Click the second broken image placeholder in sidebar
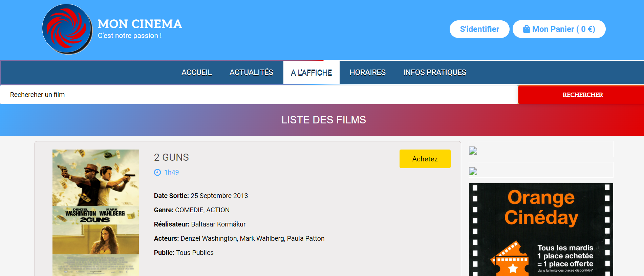This screenshot has height=276, width=644. click(473, 172)
